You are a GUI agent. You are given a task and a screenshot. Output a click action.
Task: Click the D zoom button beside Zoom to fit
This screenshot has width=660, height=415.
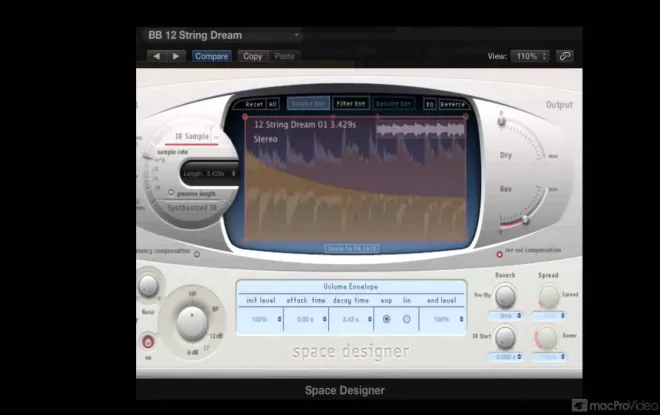point(375,249)
